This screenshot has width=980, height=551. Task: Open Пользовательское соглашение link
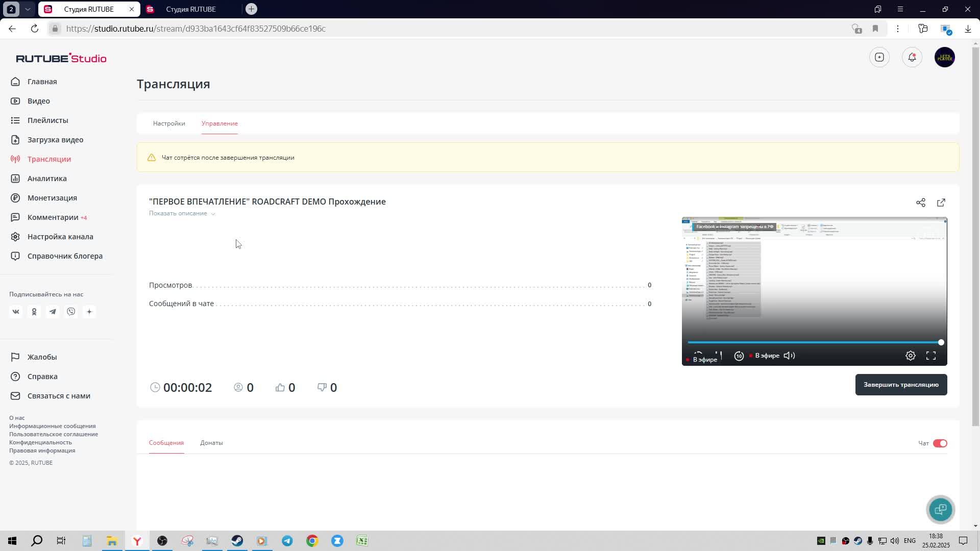point(54,434)
